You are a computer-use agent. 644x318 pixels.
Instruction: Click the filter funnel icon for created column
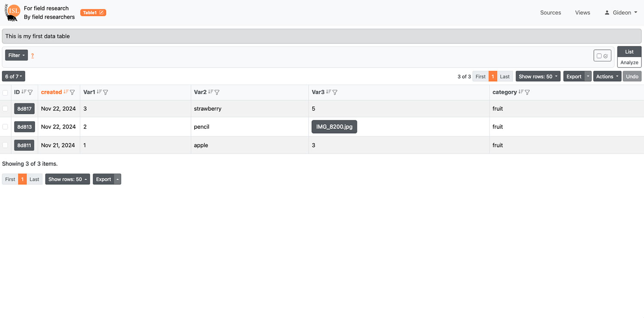pyautogui.click(x=73, y=92)
